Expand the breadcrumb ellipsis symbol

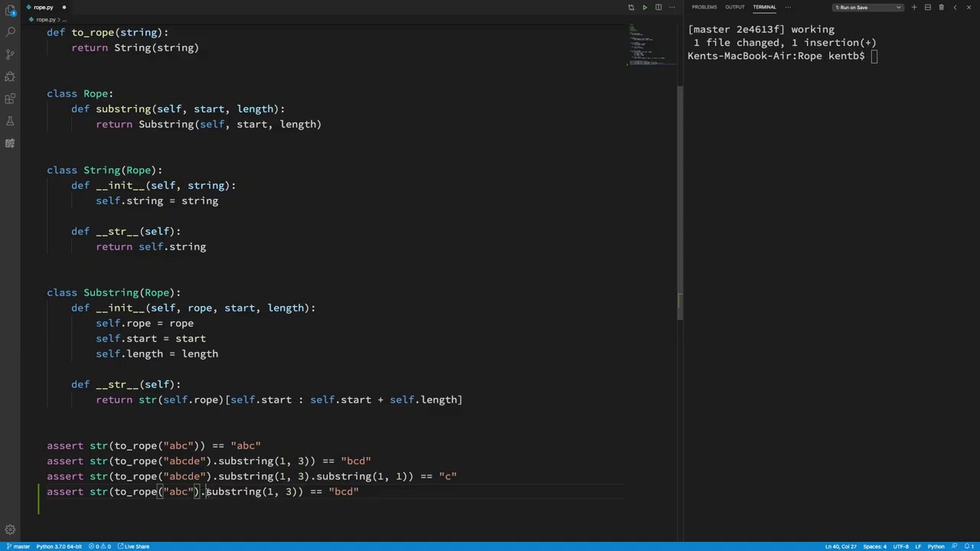(63, 19)
